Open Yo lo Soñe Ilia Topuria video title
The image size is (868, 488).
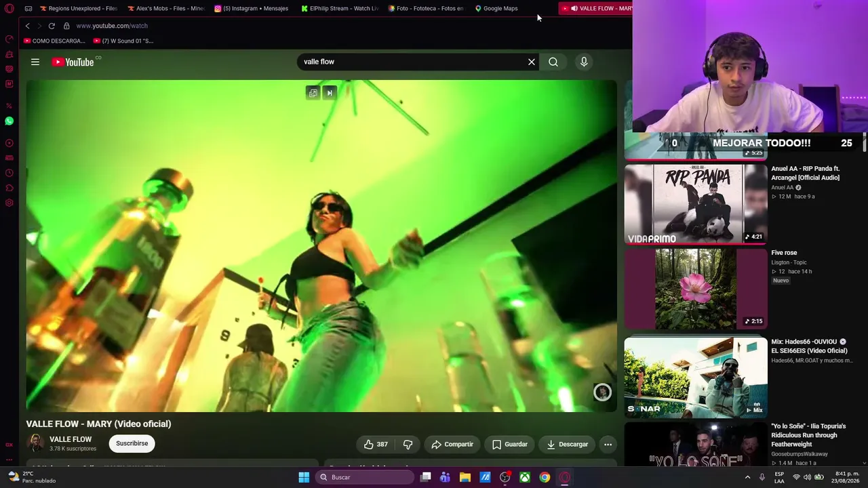tap(808, 435)
